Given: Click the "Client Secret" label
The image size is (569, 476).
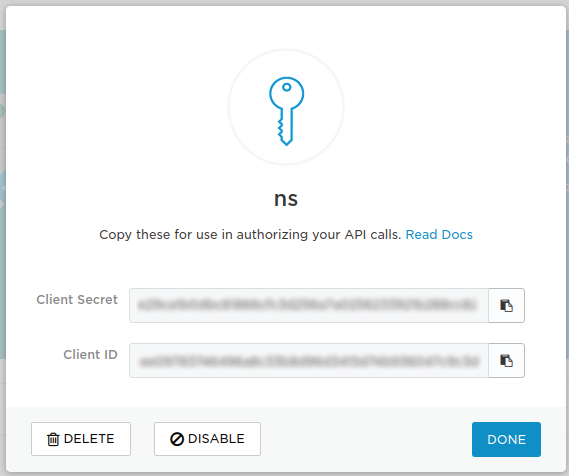Looking at the screenshot, I should pos(77,300).
